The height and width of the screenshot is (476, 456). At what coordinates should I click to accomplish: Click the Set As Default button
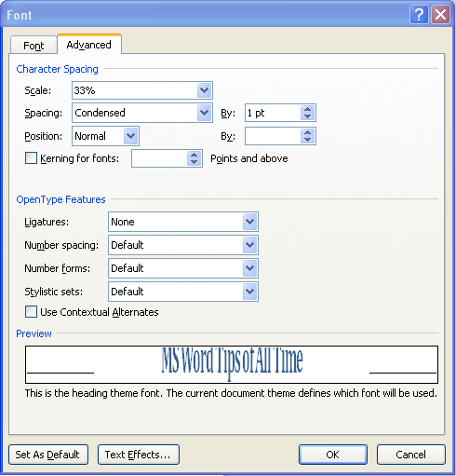point(48,455)
